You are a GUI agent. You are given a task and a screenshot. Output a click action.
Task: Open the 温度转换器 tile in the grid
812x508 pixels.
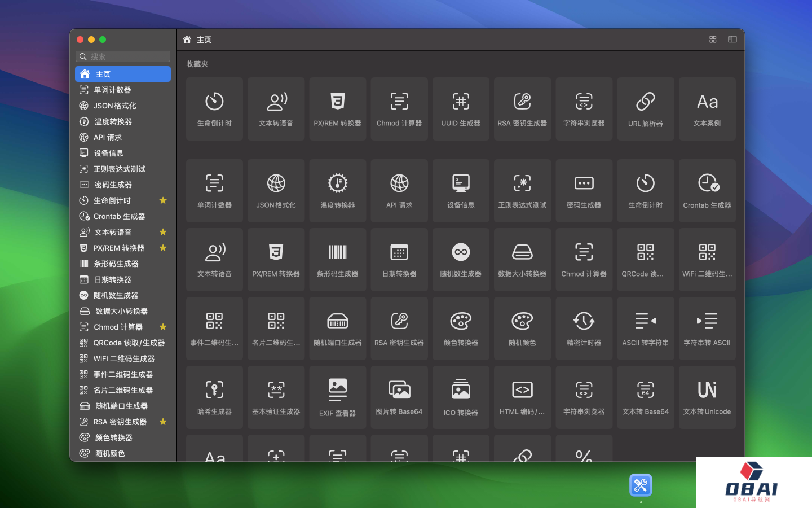point(338,191)
